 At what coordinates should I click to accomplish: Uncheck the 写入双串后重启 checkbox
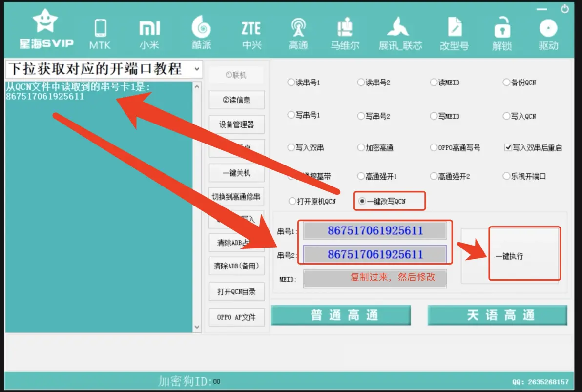(x=508, y=147)
